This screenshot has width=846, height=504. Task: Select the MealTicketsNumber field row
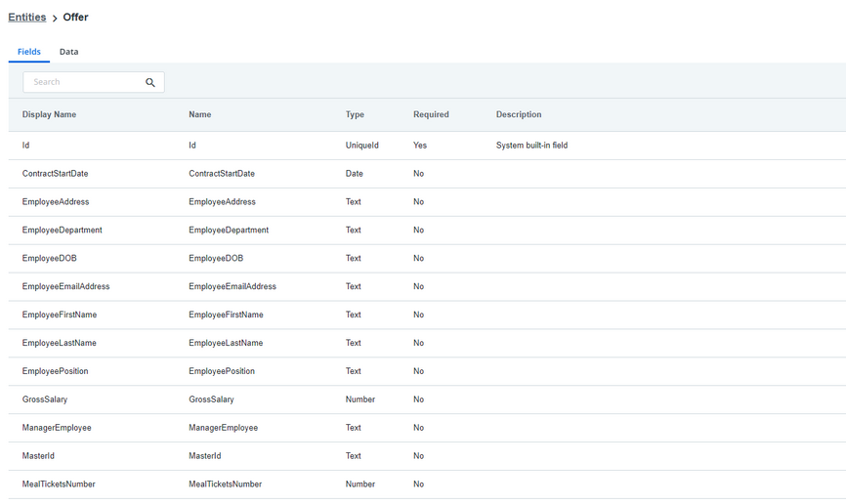pos(427,484)
